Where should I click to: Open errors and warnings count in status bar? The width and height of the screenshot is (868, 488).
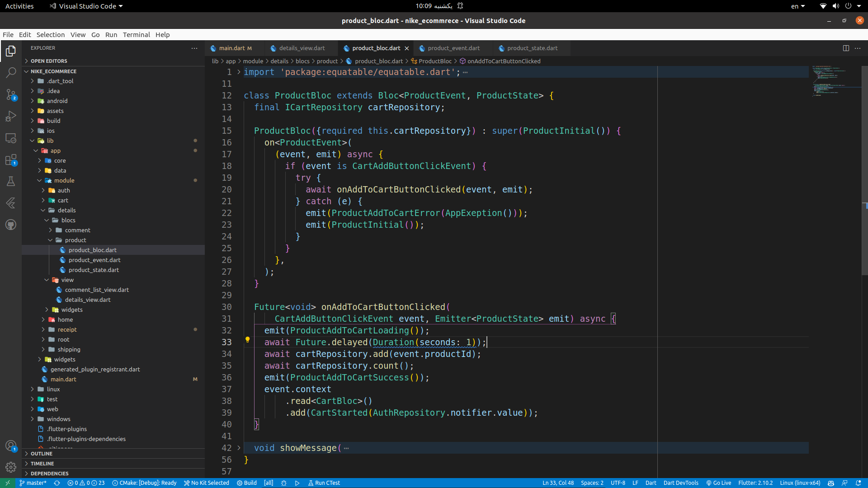tap(86, 483)
